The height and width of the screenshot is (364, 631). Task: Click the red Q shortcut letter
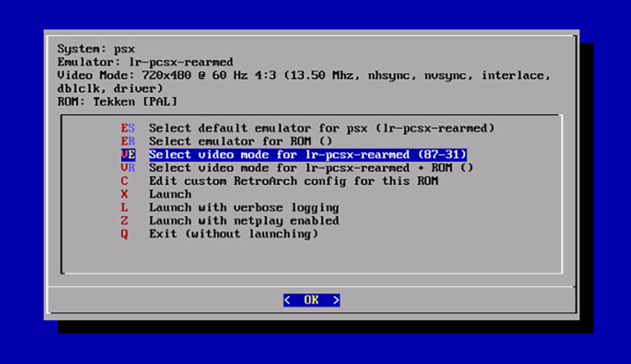(124, 234)
